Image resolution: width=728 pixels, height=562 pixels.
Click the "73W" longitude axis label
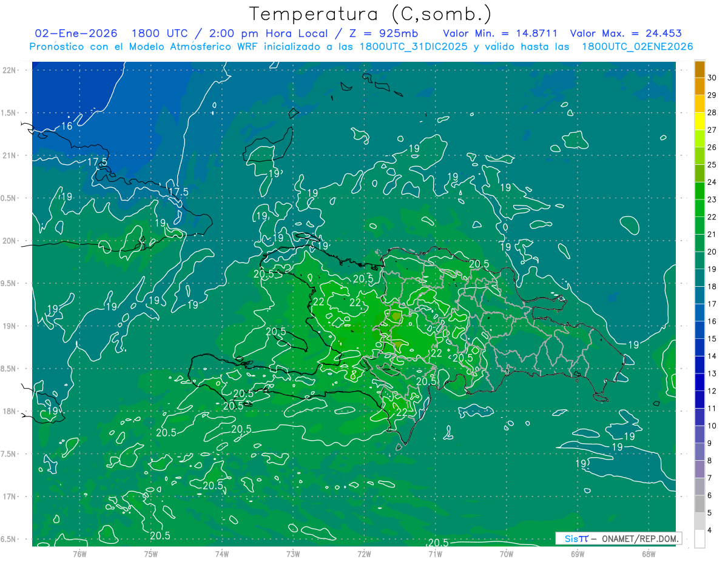(x=293, y=554)
